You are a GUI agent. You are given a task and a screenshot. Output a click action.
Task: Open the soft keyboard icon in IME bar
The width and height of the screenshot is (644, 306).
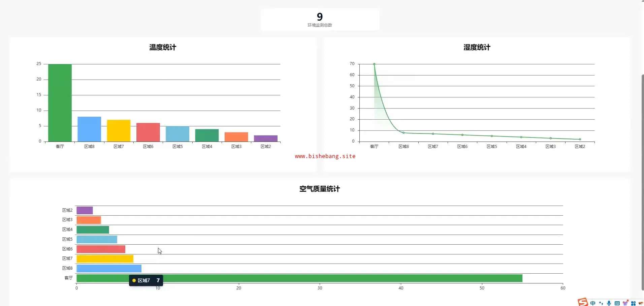click(617, 303)
